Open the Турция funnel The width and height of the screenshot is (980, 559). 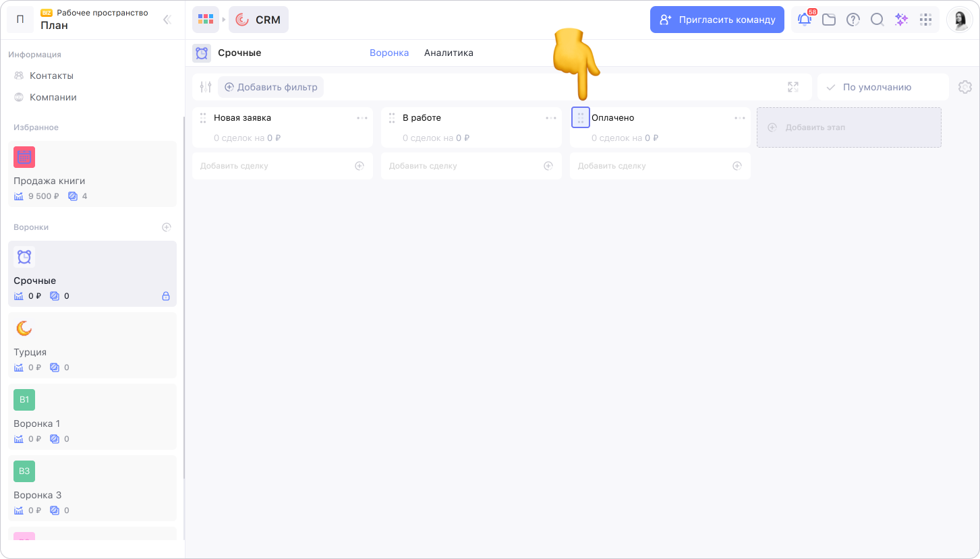click(x=92, y=345)
